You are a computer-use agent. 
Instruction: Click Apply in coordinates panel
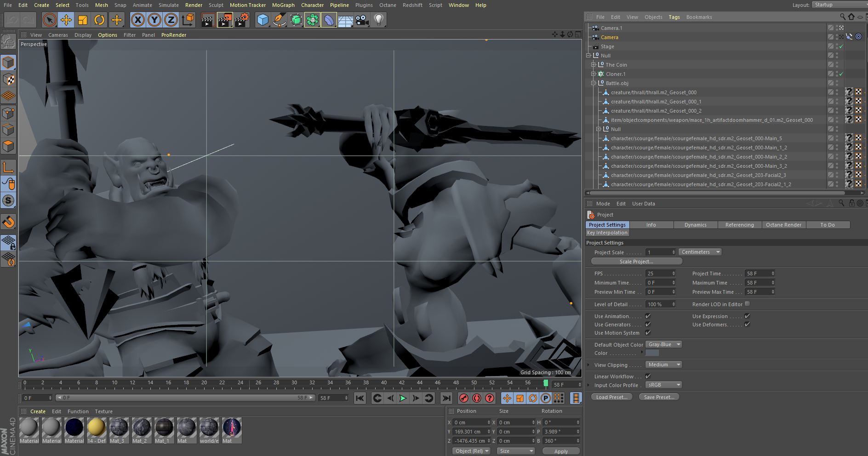click(x=561, y=451)
